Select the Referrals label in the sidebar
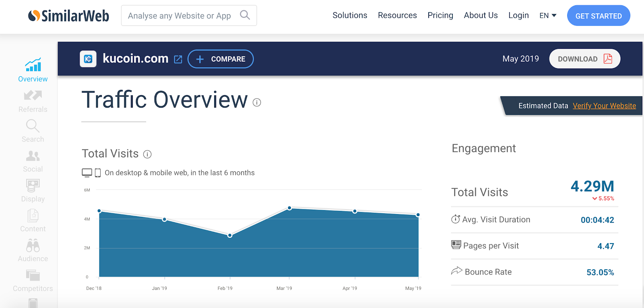Image resolution: width=644 pixels, height=308 pixels. click(33, 109)
